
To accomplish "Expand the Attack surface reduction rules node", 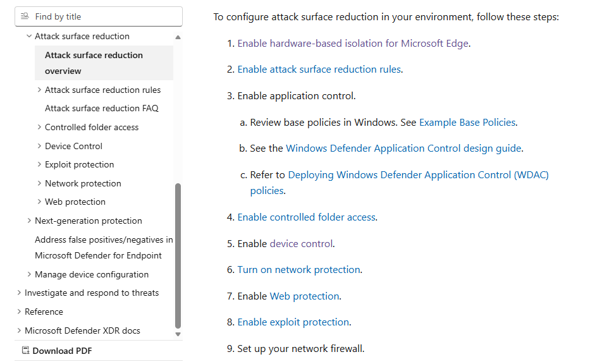I will pos(39,90).
